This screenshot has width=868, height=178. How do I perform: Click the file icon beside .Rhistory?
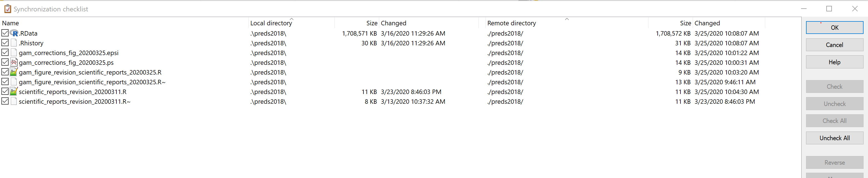14,43
